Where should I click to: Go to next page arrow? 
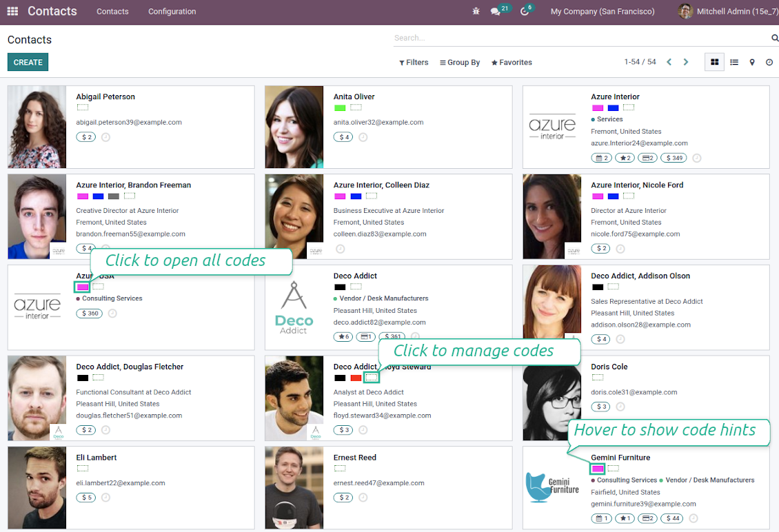coord(686,62)
